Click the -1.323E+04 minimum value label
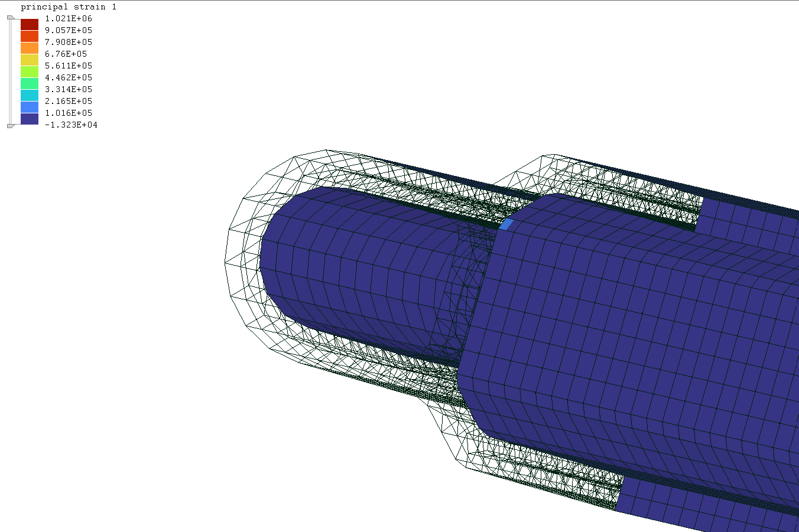The height and width of the screenshot is (532, 799). coord(71,125)
